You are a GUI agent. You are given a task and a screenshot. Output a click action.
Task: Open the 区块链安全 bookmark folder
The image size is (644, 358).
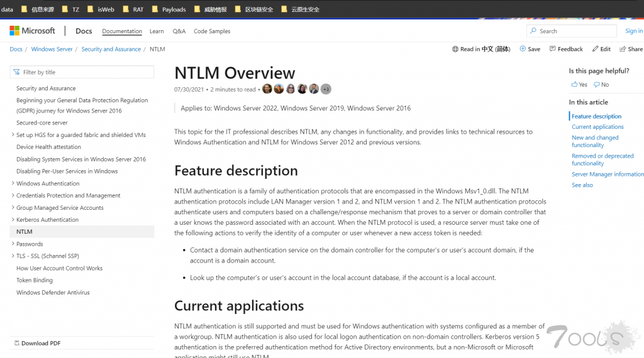click(254, 9)
